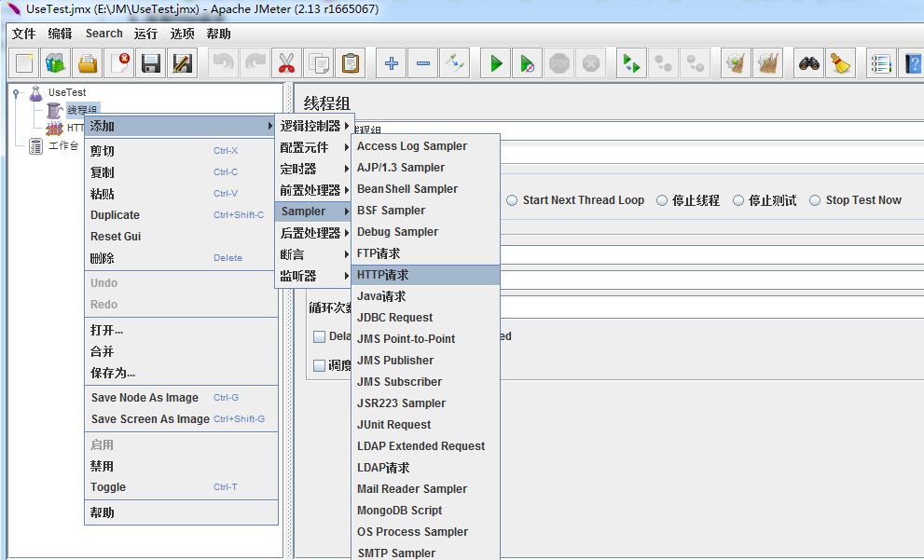Click 禁用 in context menu
Viewport: 924px width, 560px height.
(180, 467)
